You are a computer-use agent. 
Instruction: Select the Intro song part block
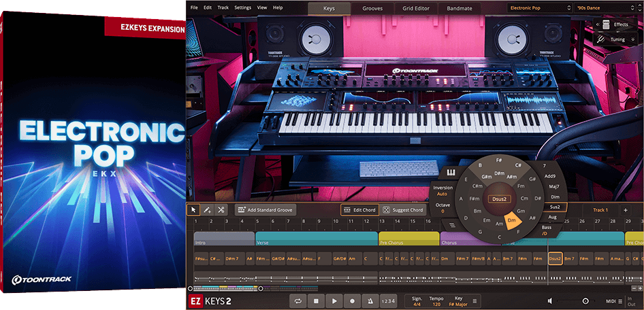(x=224, y=239)
